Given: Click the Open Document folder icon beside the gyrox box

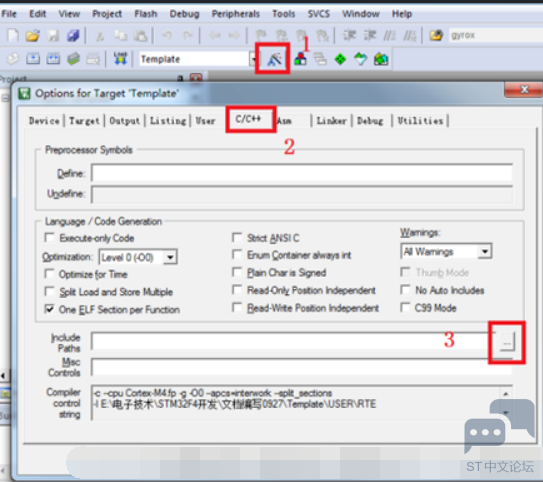Looking at the screenshot, I should click(x=436, y=35).
